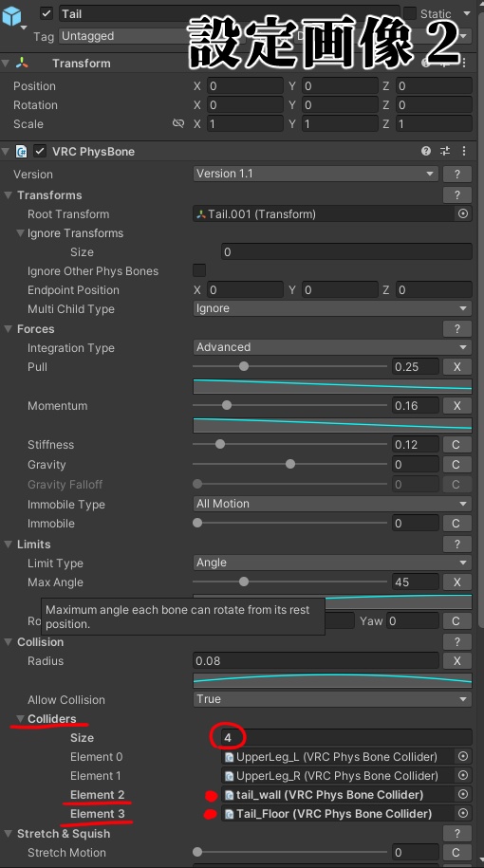Collapse the Transform component foldout
This screenshot has height=868, width=484.
click(6, 64)
